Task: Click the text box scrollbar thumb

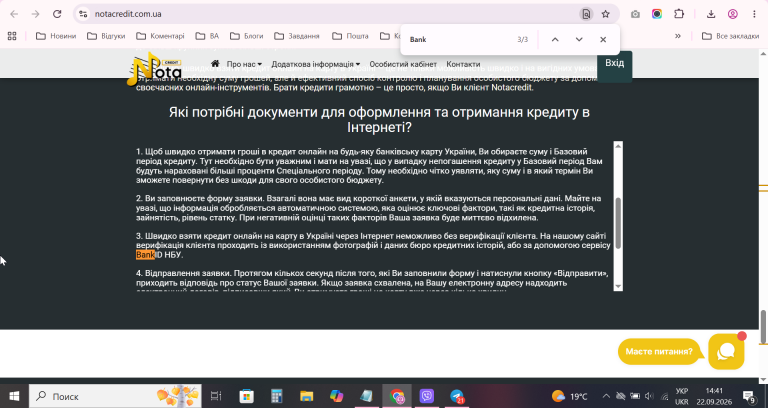Action: click(618, 223)
